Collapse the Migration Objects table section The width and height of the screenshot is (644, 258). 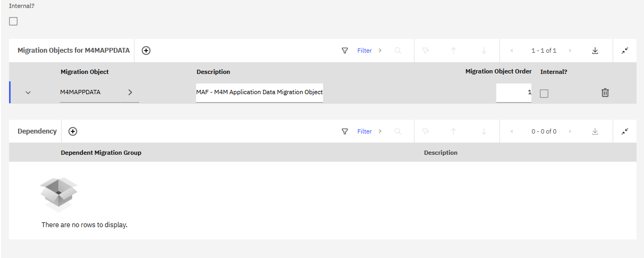point(625,51)
